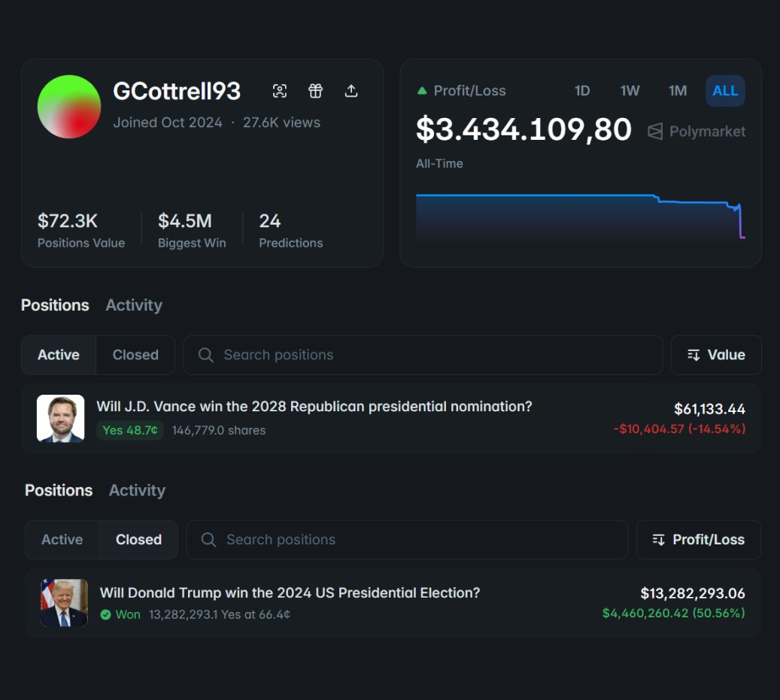The width and height of the screenshot is (780, 700).
Task: Share the GCottrell93 profile via upload icon
Action: pos(351,90)
